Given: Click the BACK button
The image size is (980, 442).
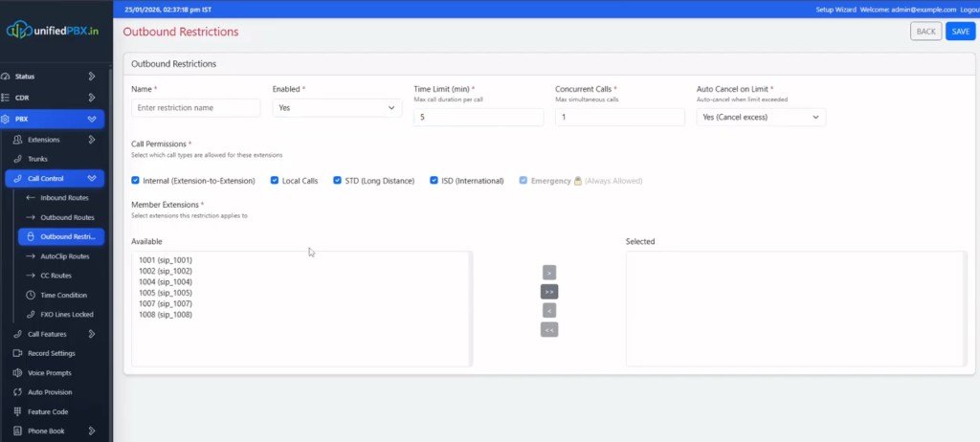Looking at the screenshot, I should 925,32.
